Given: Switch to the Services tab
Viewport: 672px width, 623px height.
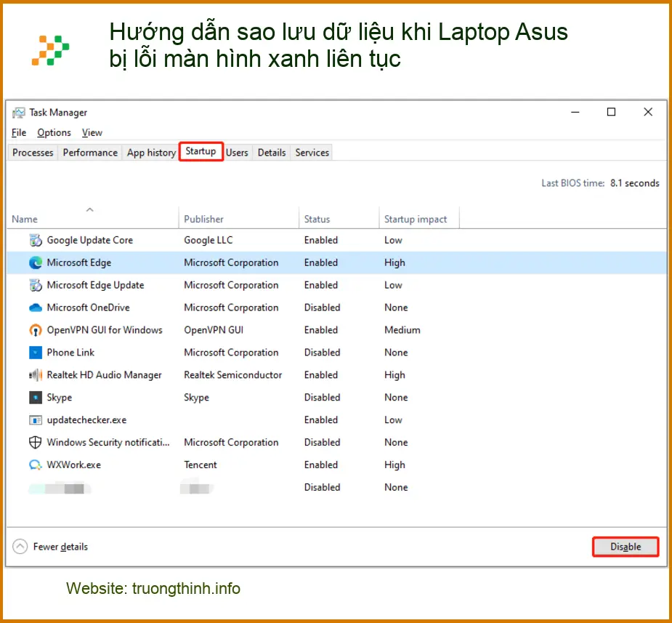Looking at the screenshot, I should point(312,153).
